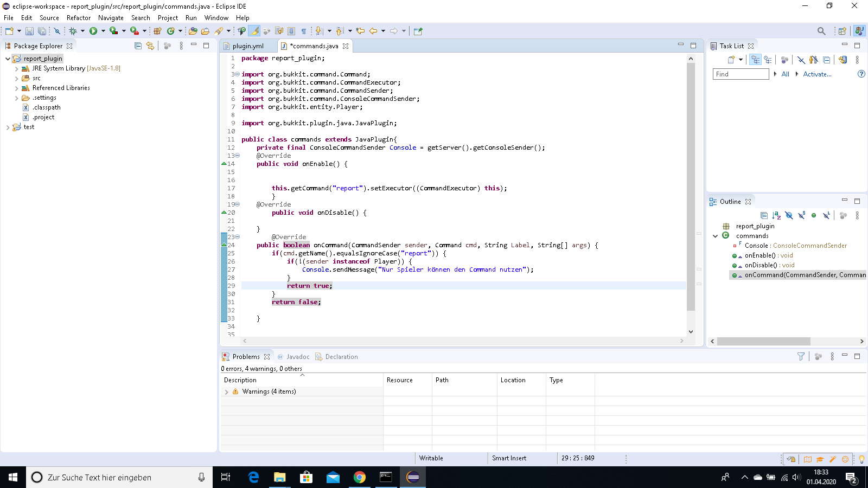Click the New Java Package toolbar icon
Screen dimensions: 868x488
tap(157, 31)
